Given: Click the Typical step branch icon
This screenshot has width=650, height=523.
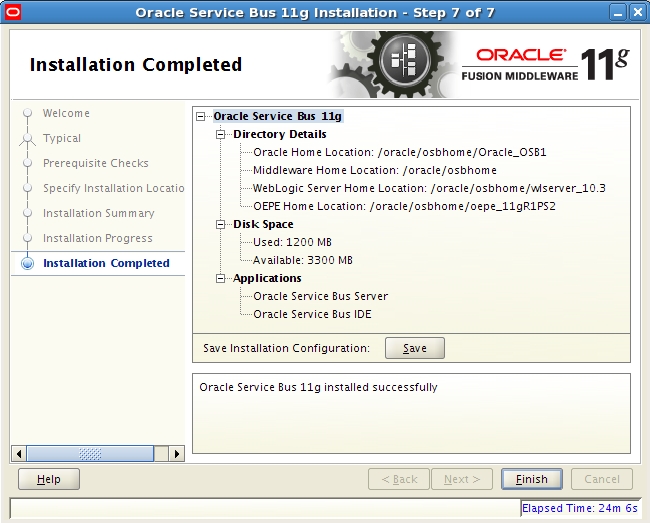Looking at the screenshot, I should coord(27,140).
